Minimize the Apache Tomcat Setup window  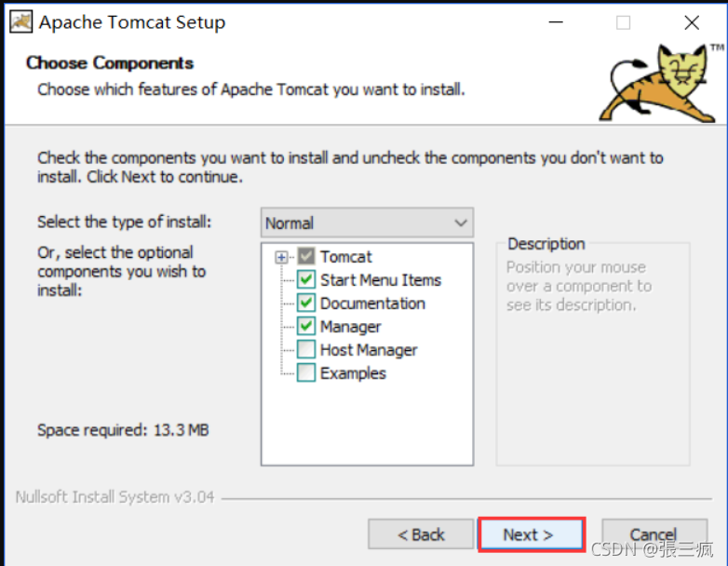click(x=556, y=22)
